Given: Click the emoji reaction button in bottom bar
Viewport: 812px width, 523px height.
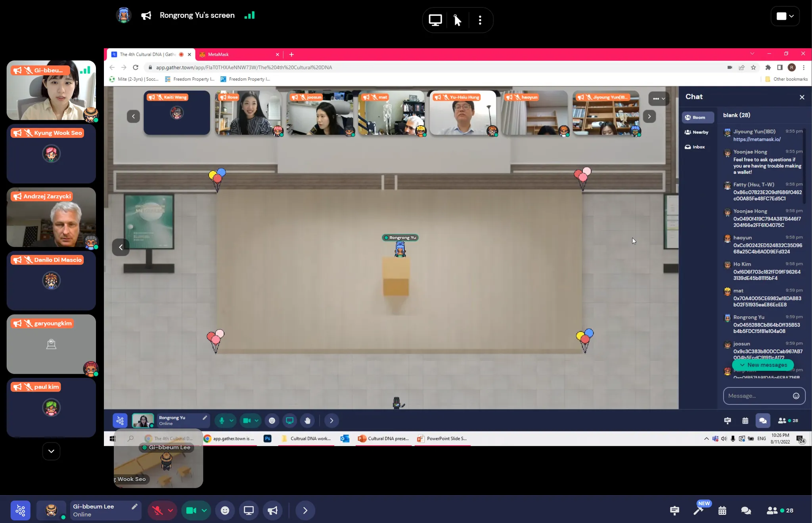Looking at the screenshot, I should pyautogui.click(x=225, y=510).
